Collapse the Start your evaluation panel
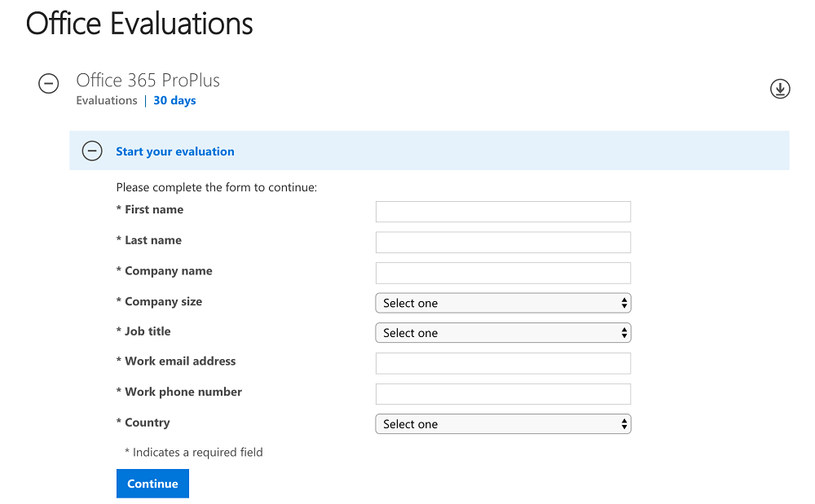Screen dimensions: 815x504 [92, 151]
